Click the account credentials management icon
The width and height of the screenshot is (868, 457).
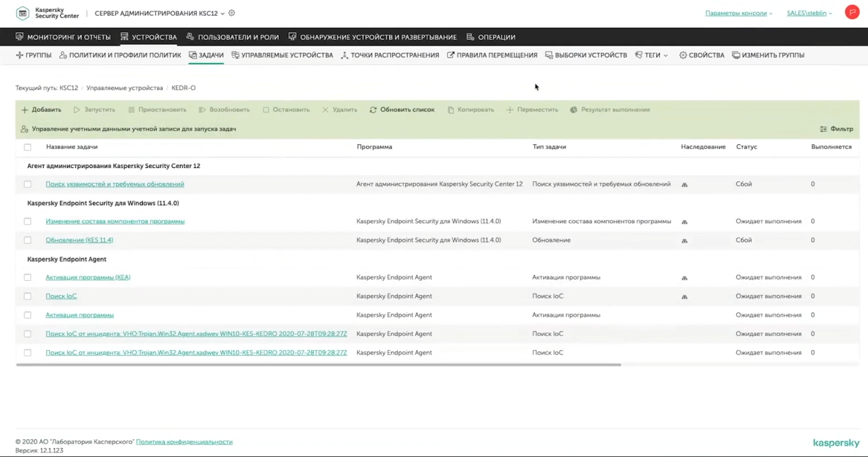[x=24, y=129]
